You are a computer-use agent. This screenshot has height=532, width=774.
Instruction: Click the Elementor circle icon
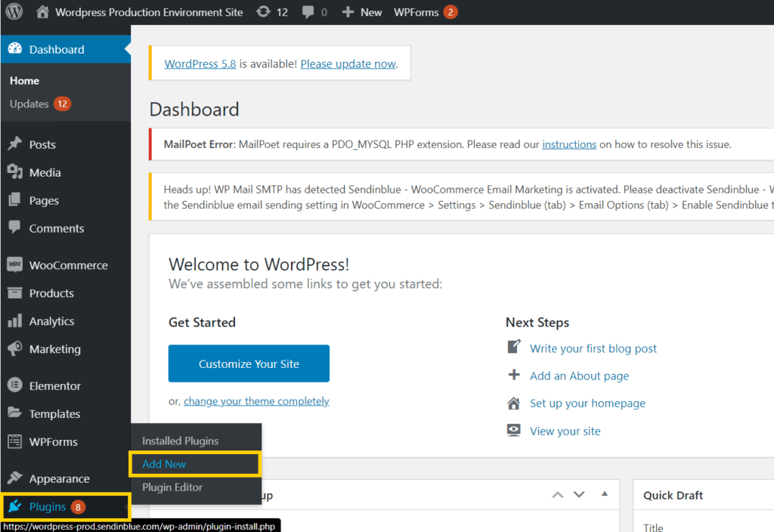pyautogui.click(x=15, y=385)
